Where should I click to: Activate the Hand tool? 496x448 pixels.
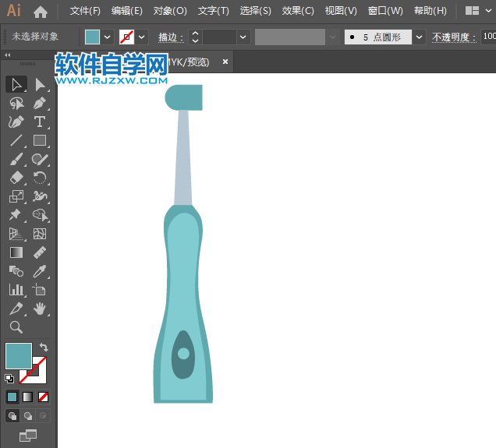tap(40, 309)
